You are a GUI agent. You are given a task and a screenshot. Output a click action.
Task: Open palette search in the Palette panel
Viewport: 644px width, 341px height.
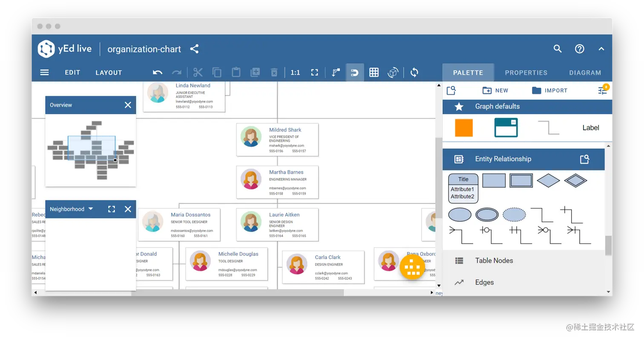click(x=451, y=90)
